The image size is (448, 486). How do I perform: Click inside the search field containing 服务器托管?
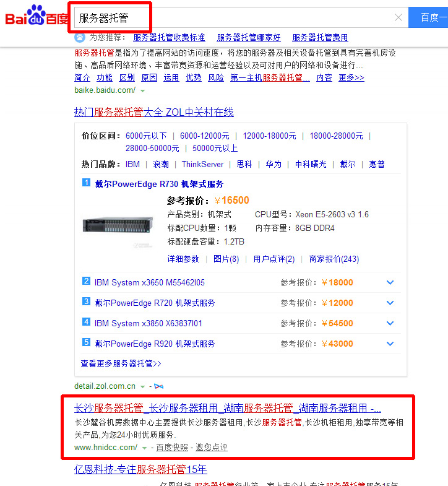pos(235,18)
